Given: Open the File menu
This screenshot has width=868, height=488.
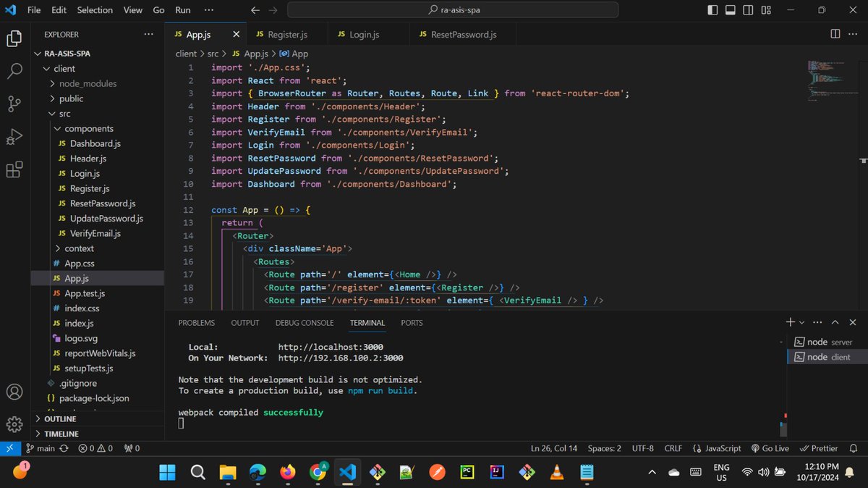Looking at the screenshot, I should 34,10.
